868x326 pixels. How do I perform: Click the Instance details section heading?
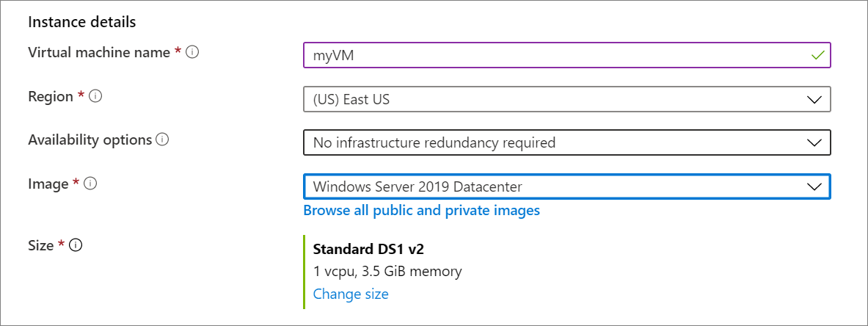pyautogui.click(x=82, y=22)
